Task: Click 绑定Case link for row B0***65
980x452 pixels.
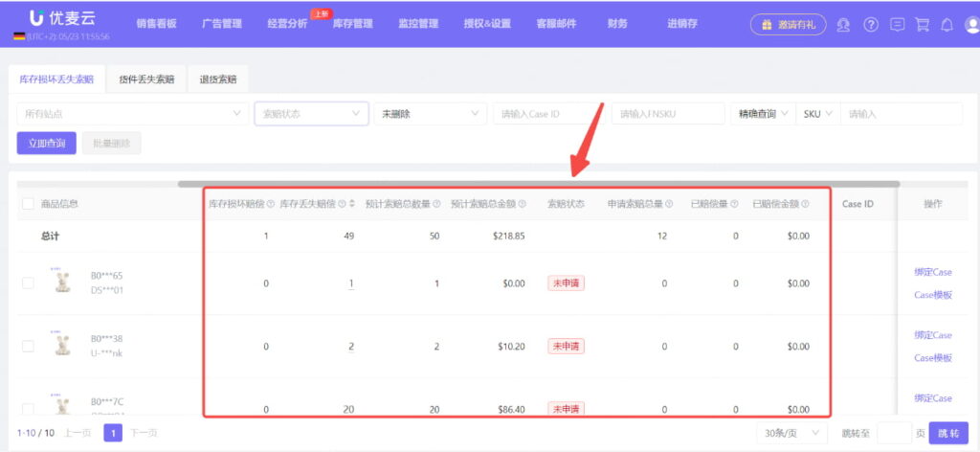Action: point(932,272)
